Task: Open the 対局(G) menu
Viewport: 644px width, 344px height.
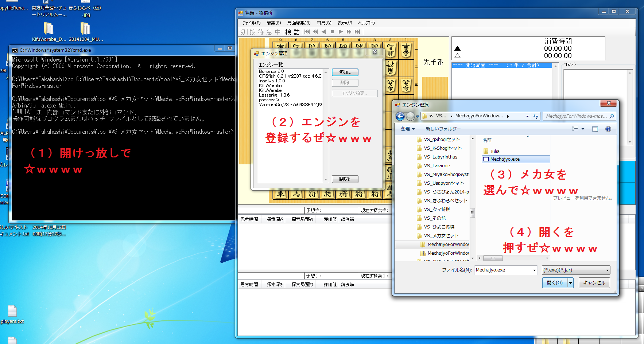Action: [324, 23]
